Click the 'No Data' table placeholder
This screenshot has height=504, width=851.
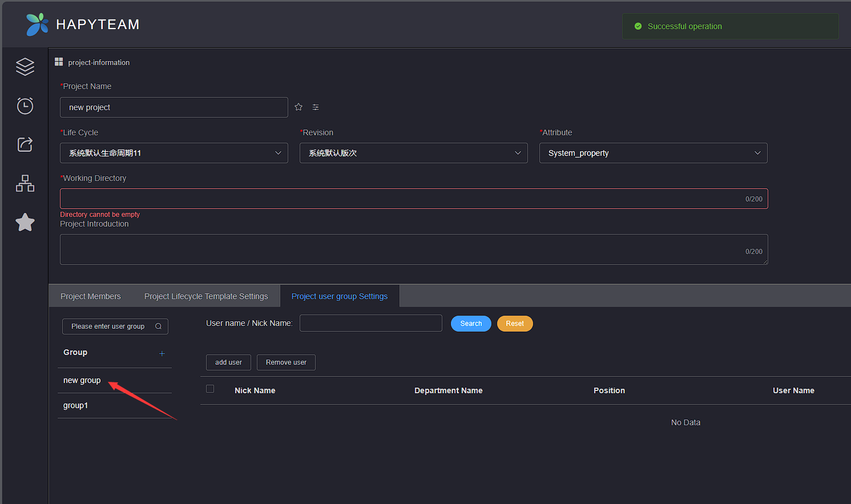[685, 422]
